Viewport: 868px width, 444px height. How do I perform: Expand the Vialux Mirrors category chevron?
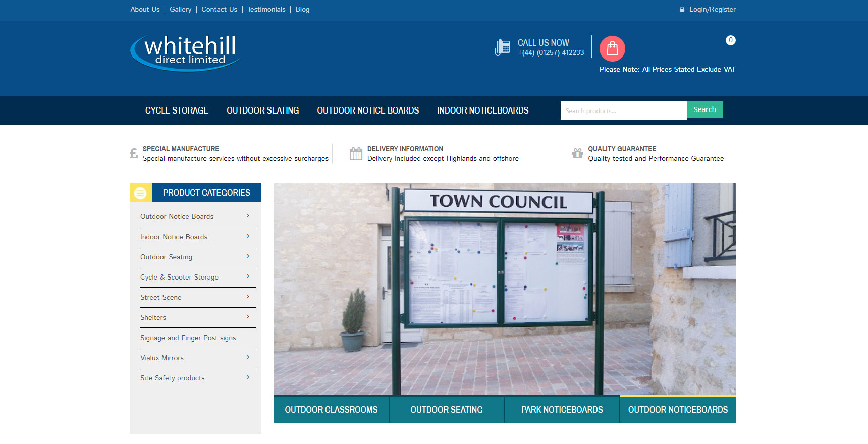248,357
